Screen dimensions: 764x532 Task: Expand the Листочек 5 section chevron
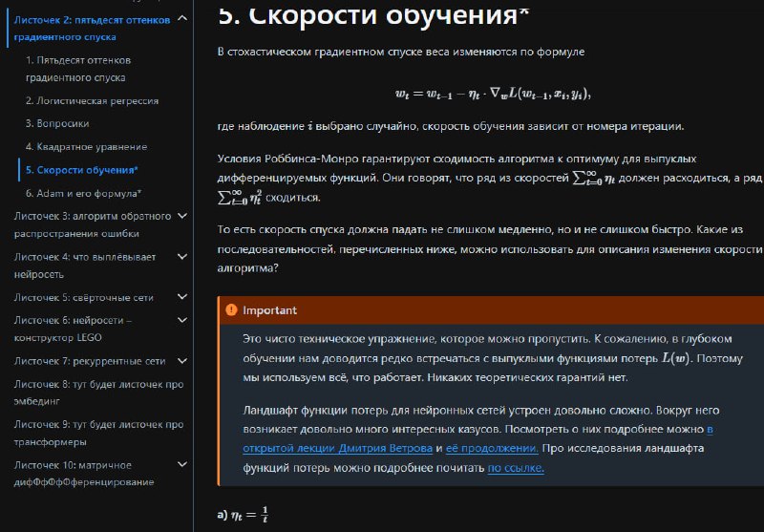(182, 297)
